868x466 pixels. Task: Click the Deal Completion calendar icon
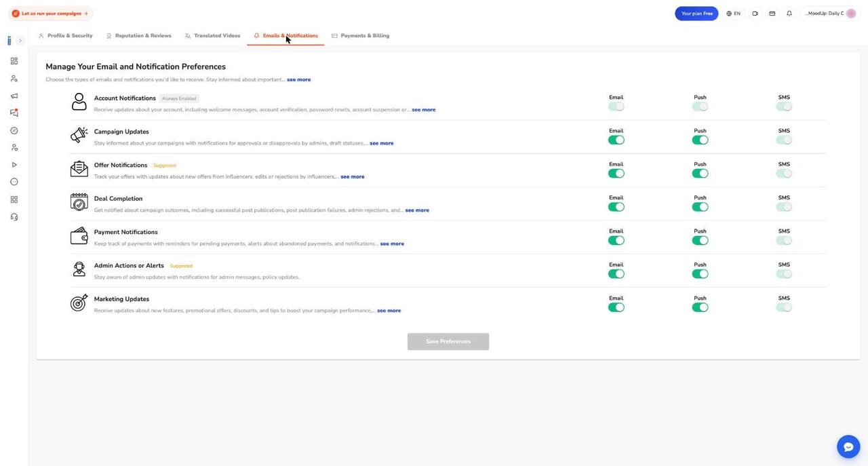point(79,202)
